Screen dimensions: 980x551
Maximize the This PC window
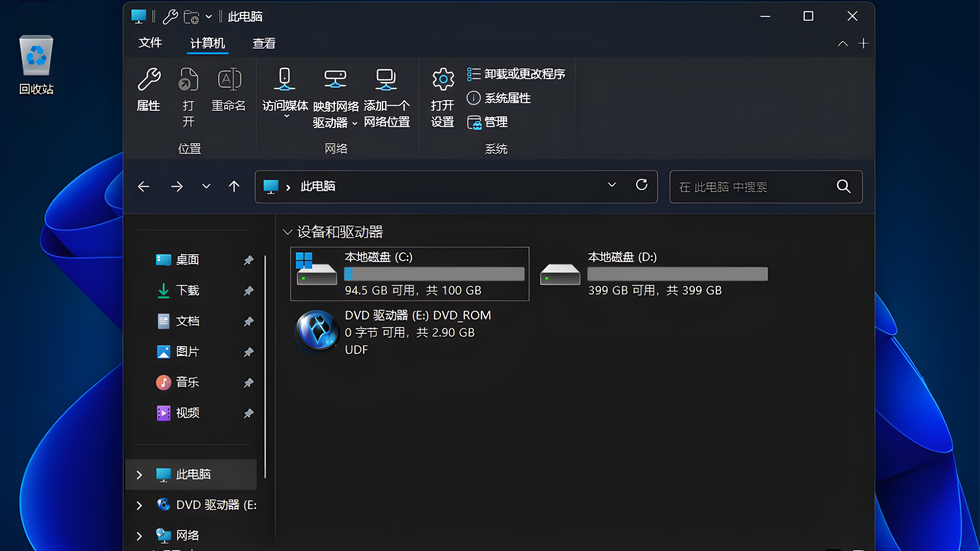pos(808,16)
